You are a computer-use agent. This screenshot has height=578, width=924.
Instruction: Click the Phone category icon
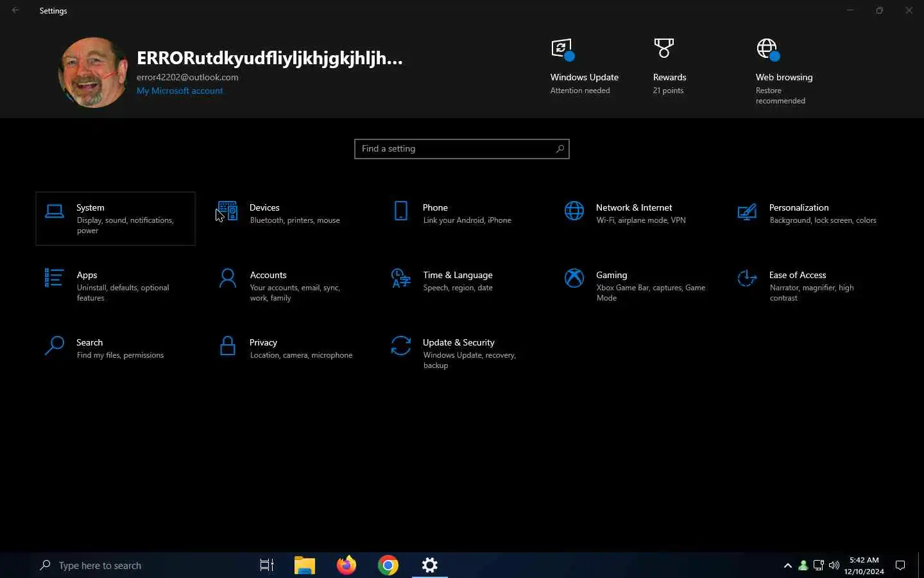(401, 211)
